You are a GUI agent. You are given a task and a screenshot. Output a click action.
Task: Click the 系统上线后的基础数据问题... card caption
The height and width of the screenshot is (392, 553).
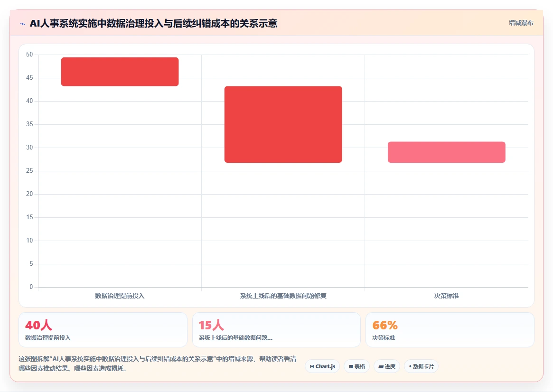point(235,338)
